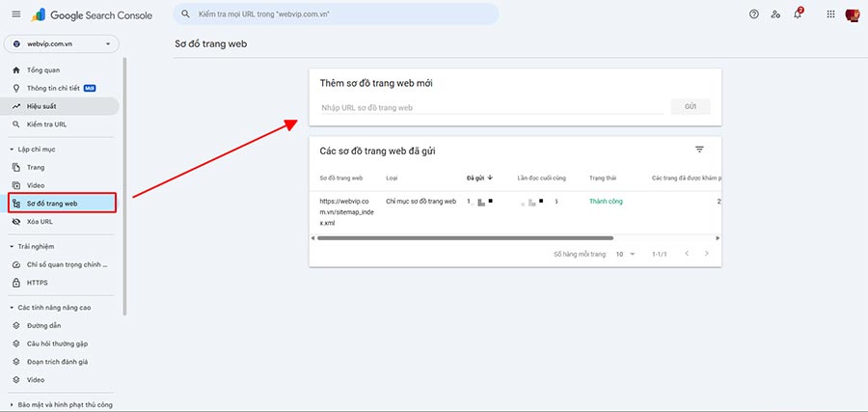Image resolution: width=868 pixels, height=412 pixels.
Task: Open the webvip.com.vn property dropdown
Action: 61,43
